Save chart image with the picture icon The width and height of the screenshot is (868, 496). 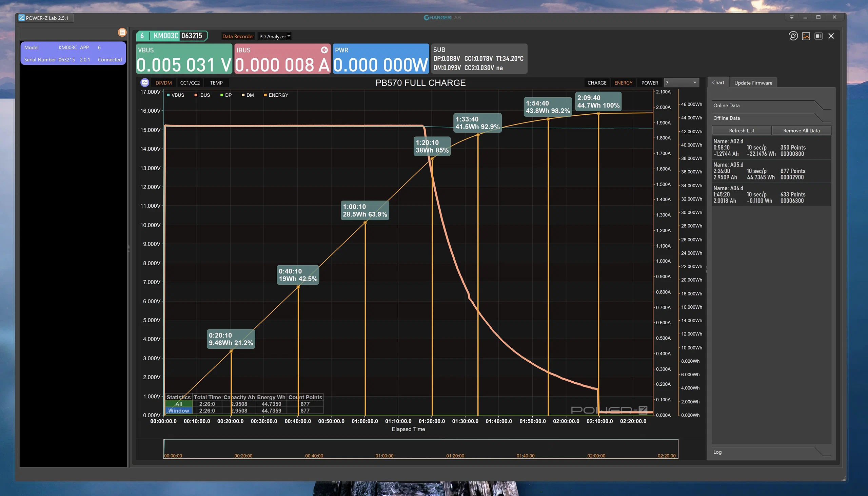pyautogui.click(x=806, y=36)
